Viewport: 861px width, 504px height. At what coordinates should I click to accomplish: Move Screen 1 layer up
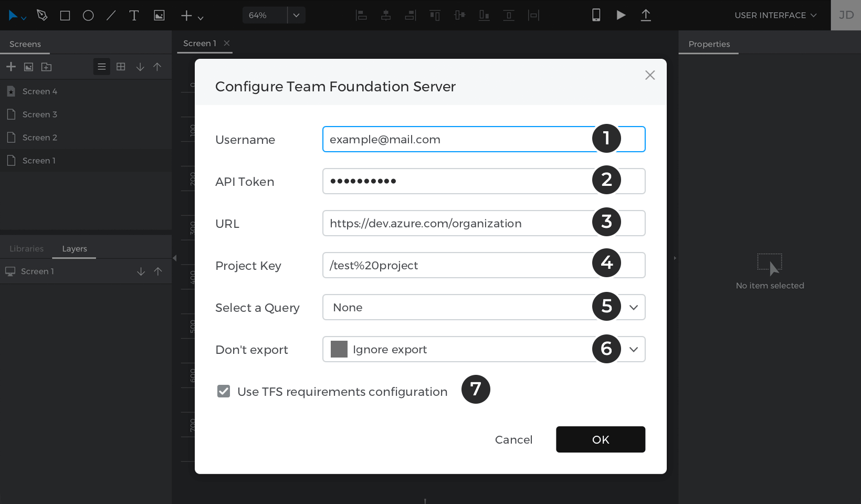click(x=158, y=271)
